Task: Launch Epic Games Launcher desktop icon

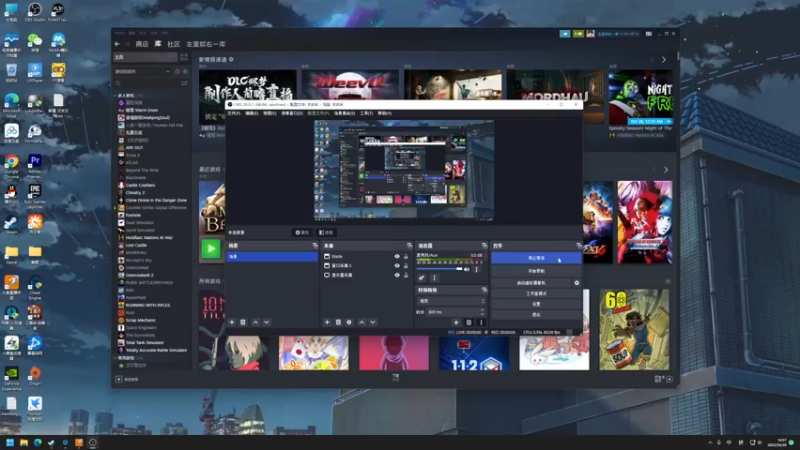Action: point(35,194)
